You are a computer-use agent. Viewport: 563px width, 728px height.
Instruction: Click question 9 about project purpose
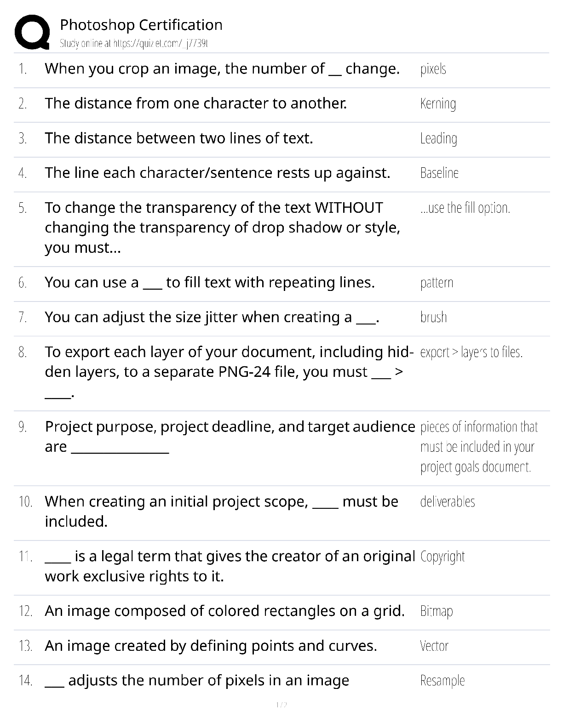[230, 437]
